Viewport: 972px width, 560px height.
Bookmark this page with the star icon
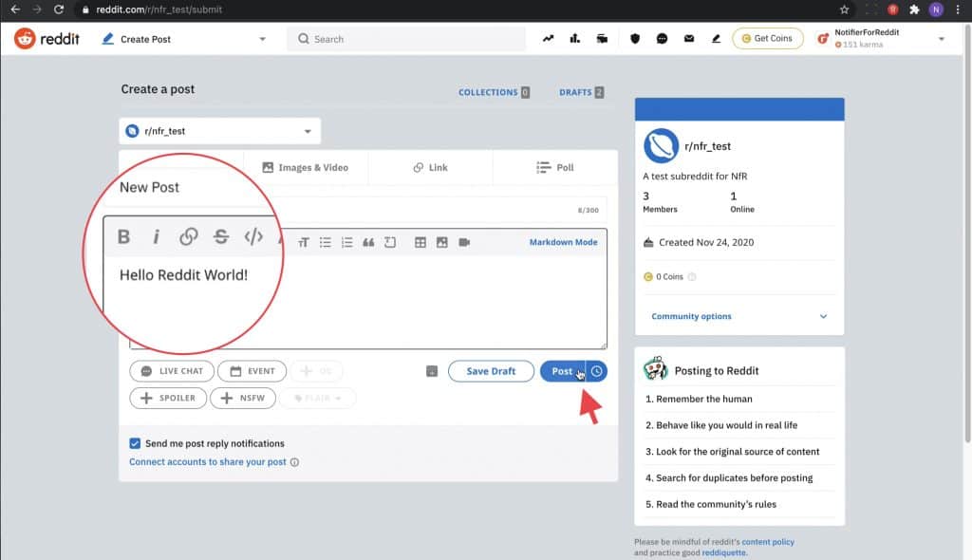pyautogui.click(x=844, y=9)
